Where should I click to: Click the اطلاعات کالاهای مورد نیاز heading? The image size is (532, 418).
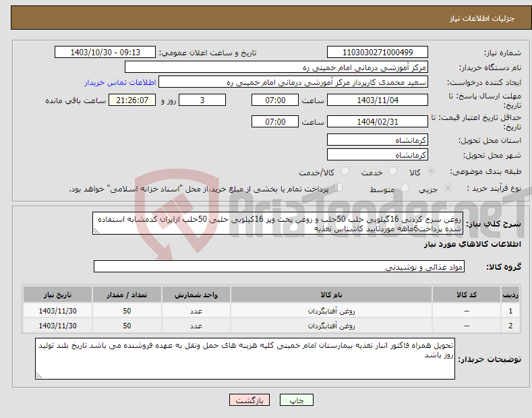(x=472, y=244)
